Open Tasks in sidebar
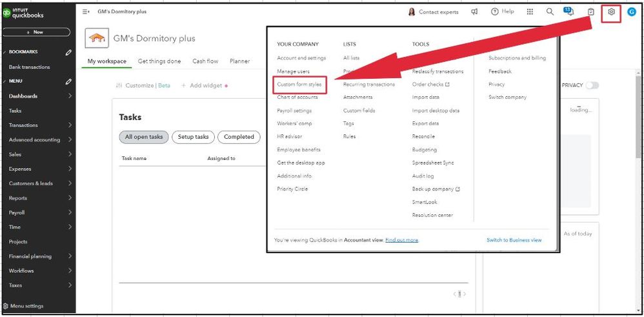 click(15, 110)
